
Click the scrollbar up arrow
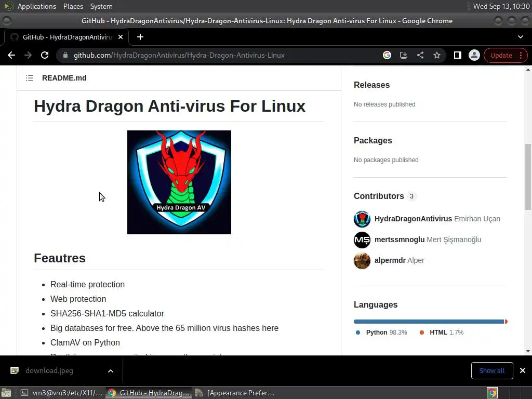click(x=528, y=70)
